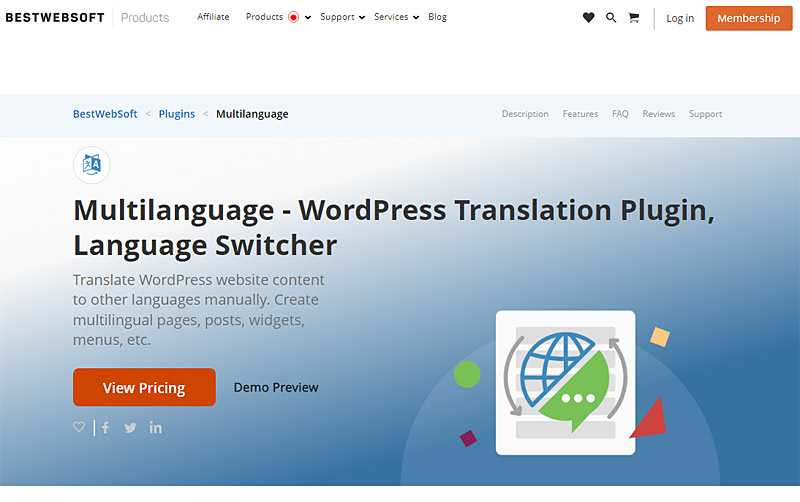The width and height of the screenshot is (800, 502).
Task: Click the orange Membership button
Action: pyautogui.click(x=749, y=18)
